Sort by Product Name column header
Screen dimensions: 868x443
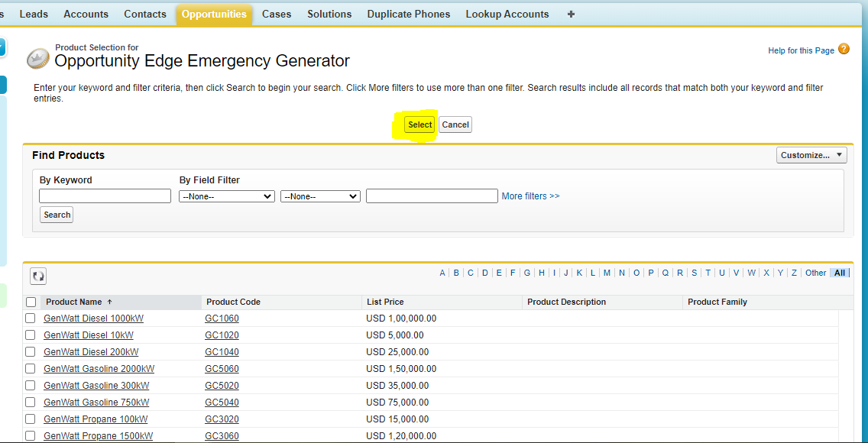(x=74, y=302)
